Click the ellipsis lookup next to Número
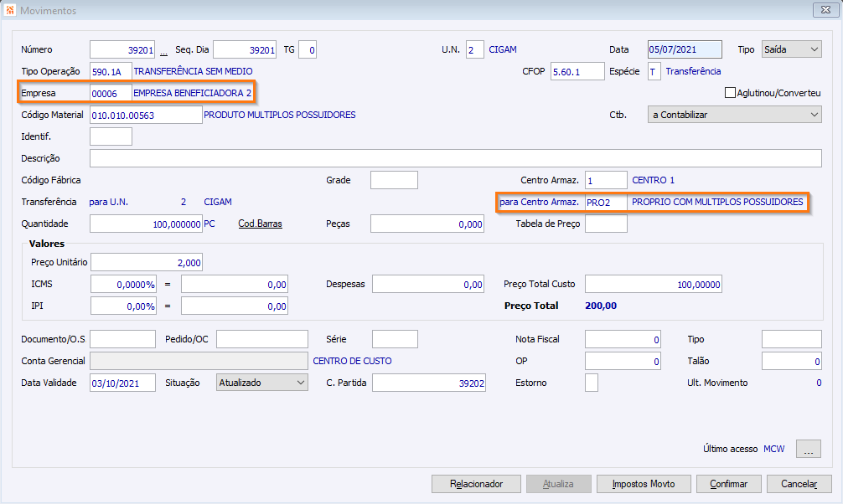 163,51
